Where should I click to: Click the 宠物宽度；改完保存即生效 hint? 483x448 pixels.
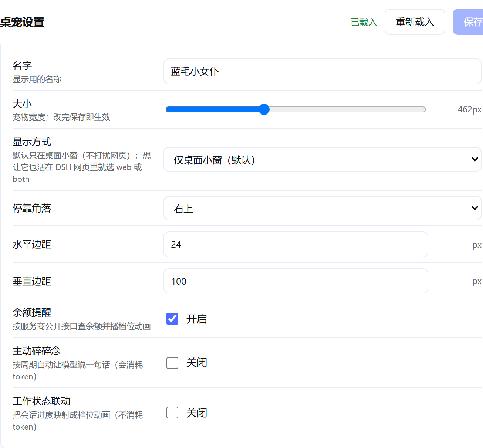point(61,117)
